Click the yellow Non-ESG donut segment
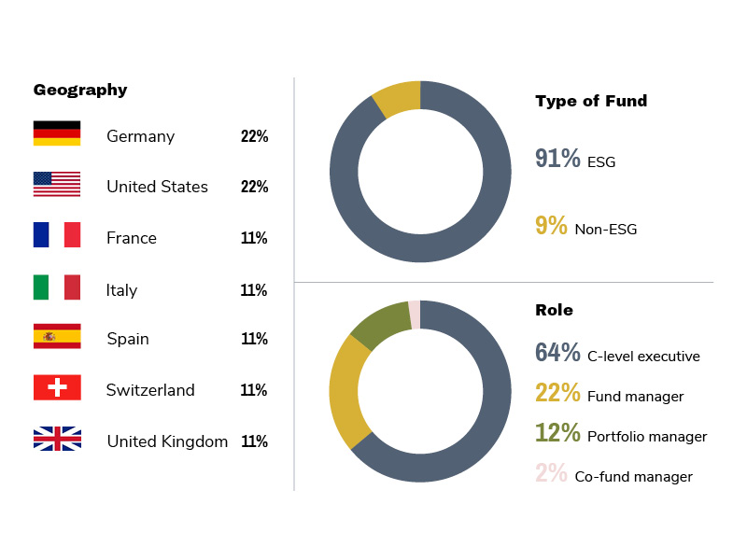747x560 pixels. pyautogui.click(x=399, y=99)
